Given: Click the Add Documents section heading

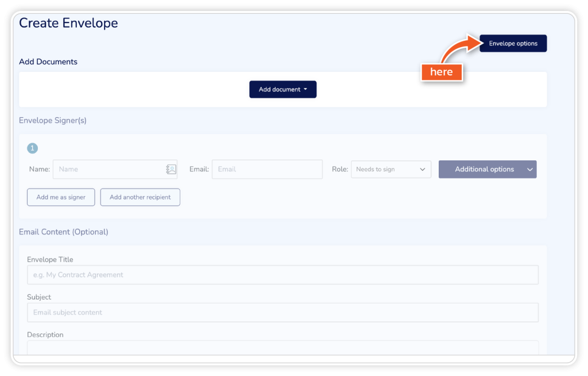Looking at the screenshot, I should click(48, 62).
